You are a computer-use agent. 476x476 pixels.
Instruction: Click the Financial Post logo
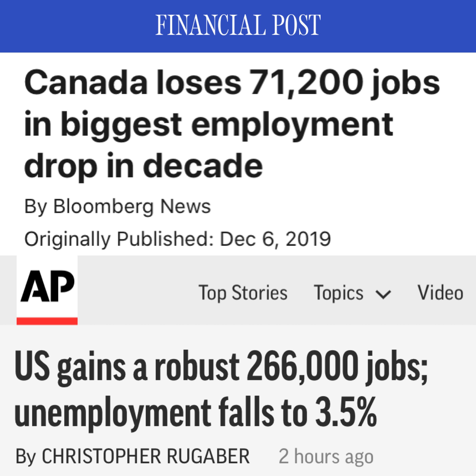(238, 25)
